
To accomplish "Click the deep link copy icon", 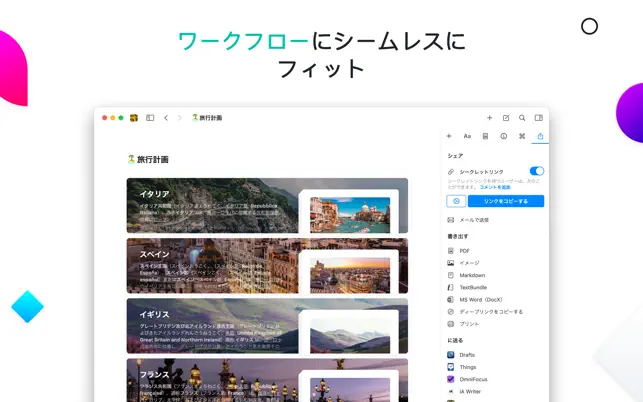I will (451, 312).
